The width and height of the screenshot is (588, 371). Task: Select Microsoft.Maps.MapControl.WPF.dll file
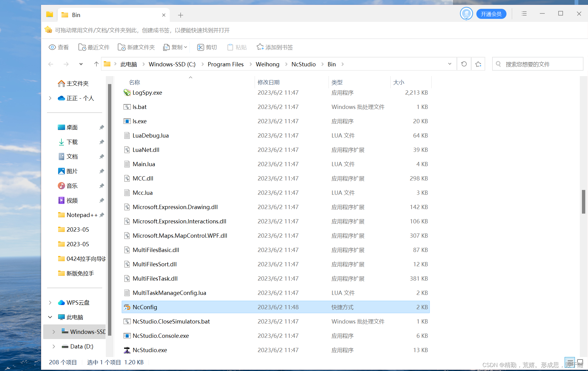click(276, 236)
